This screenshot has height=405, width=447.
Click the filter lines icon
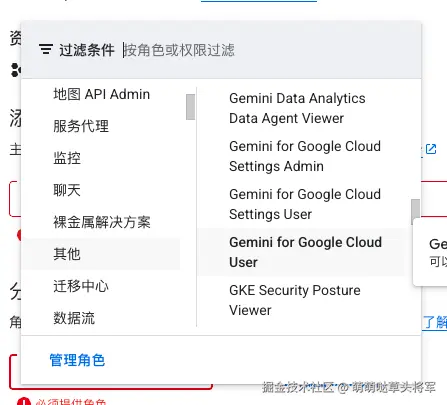[x=46, y=49]
